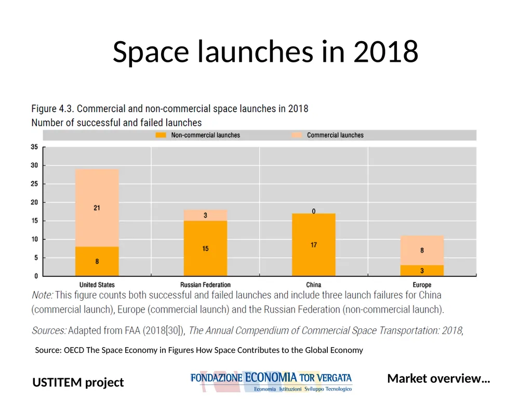Viewport: 532px width, 399px height.
Task: Click the United States commercial bar labeled 21
Action: click(97, 208)
